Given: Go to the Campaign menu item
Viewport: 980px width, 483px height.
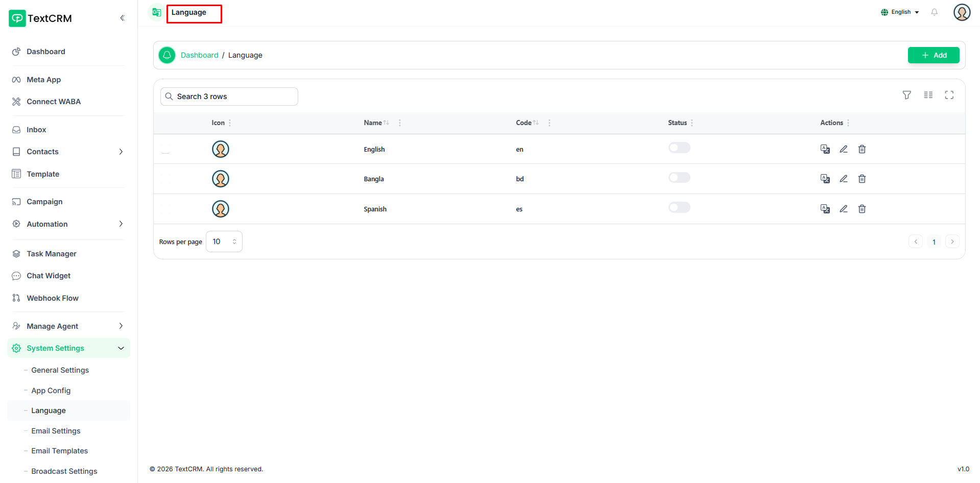Looking at the screenshot, I should (x=44, y=202).
